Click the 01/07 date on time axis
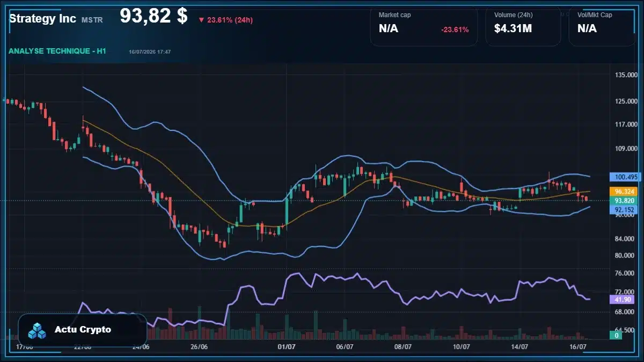The image size is (644, 362). pyautogui.click(x=287, y=347)
